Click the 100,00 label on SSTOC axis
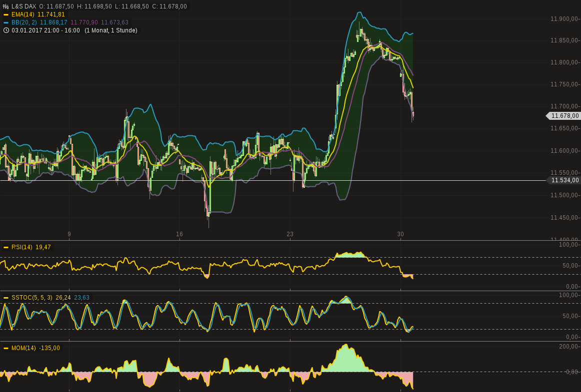 (569, 295)
